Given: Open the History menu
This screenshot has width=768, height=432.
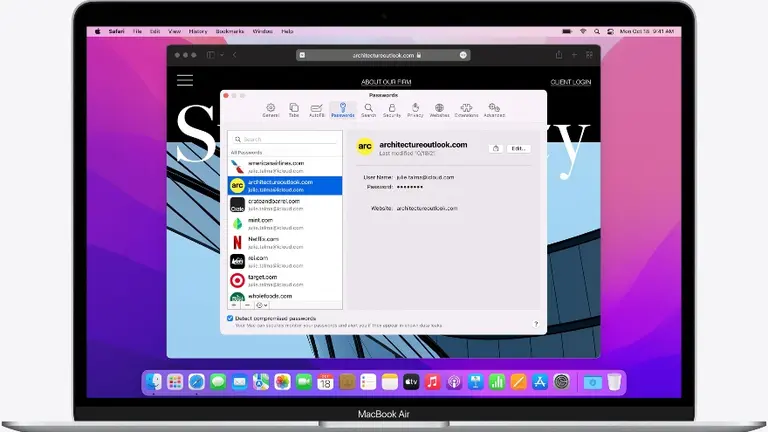Looking at the screenshot, I should (x=198, y=31).
